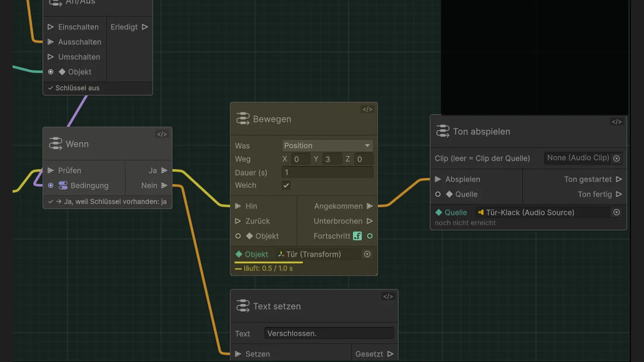This screenshot has width=644, height=362.
Task: Click the Ausschalten input port arrow
Action: click(50, 42)
